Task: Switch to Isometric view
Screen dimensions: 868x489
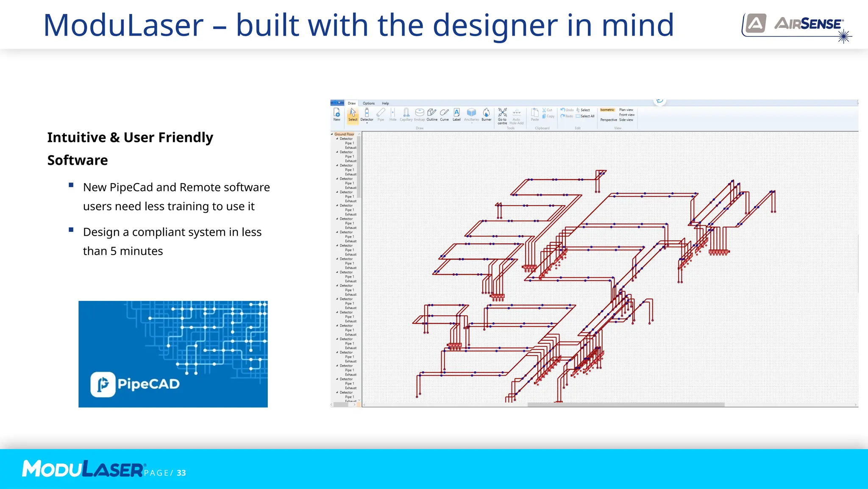Action: tap(607, 110)
